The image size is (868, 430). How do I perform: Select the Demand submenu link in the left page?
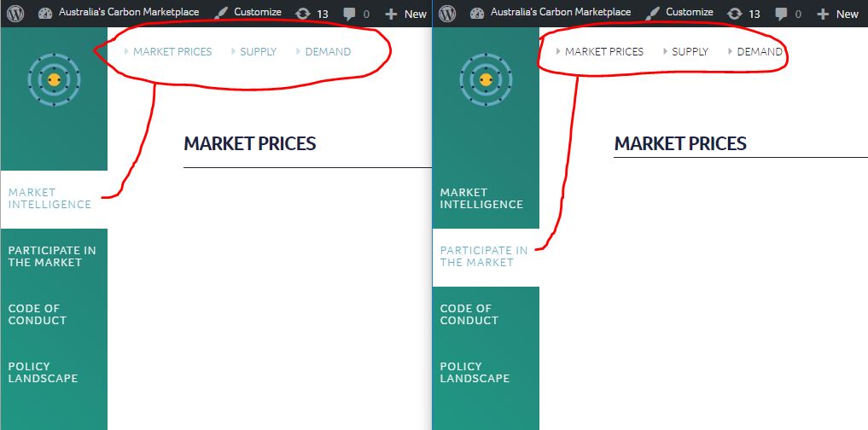[328, 51]
